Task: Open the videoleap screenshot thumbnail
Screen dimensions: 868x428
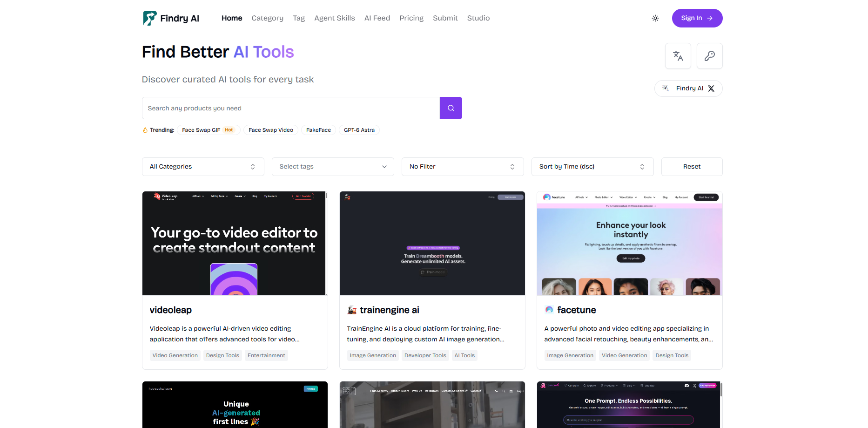Action: tap(235, 243)
